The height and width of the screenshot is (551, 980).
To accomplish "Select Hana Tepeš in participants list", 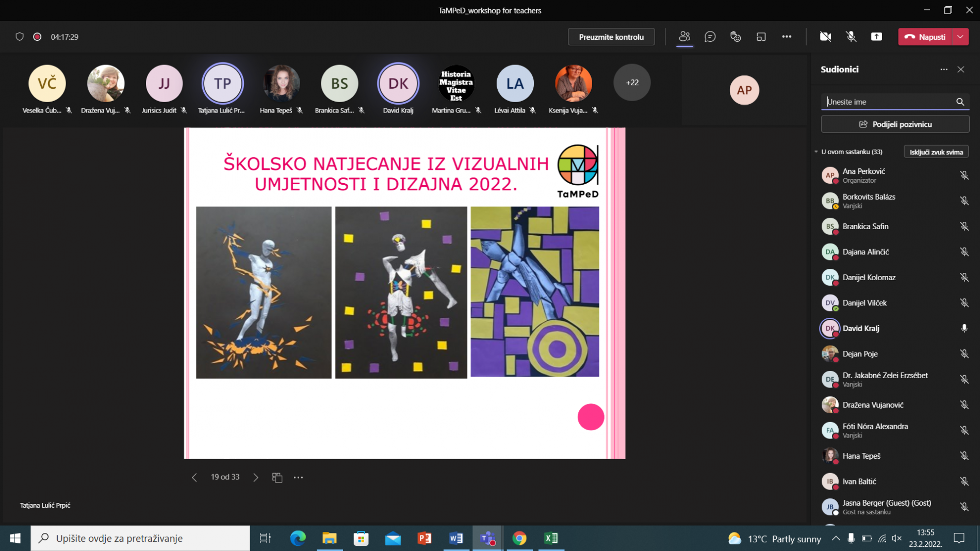I will [895, 456].
